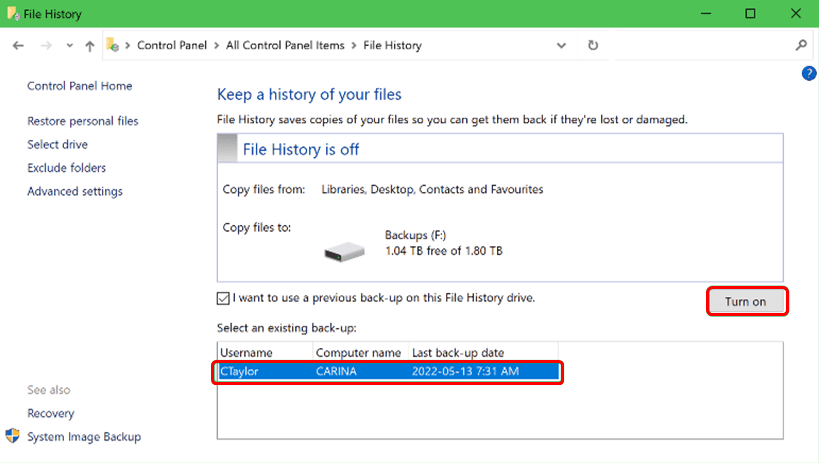Refresh the File History page
This screenshot has height=463, width=819.
(x=593, y=45)
